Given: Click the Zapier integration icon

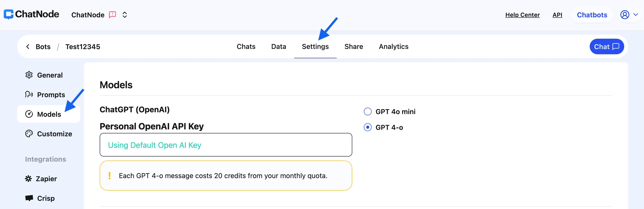Looking at the screenshot, I should (x=28, y=179).
